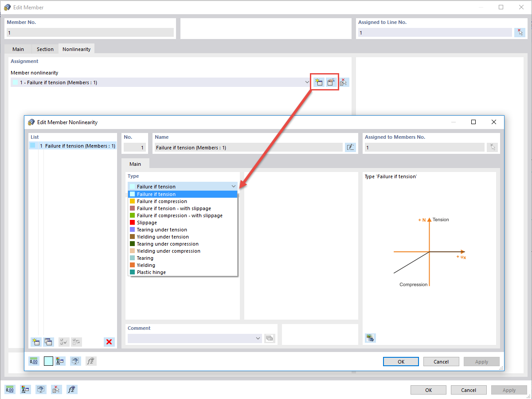Click OK in the Edit Member window
This screenshot has width=532, height=399.
(x=428, y=390)
